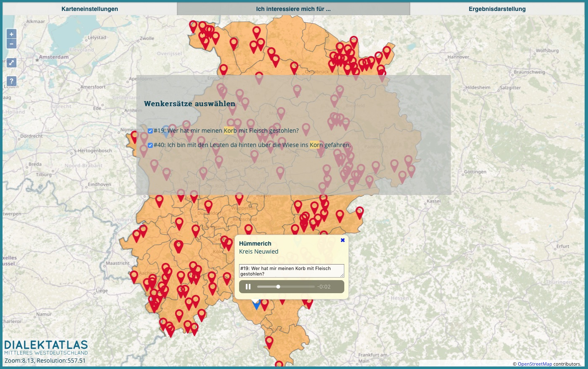
Task: Seek in the audio progress slider
Action: (286, 287)
